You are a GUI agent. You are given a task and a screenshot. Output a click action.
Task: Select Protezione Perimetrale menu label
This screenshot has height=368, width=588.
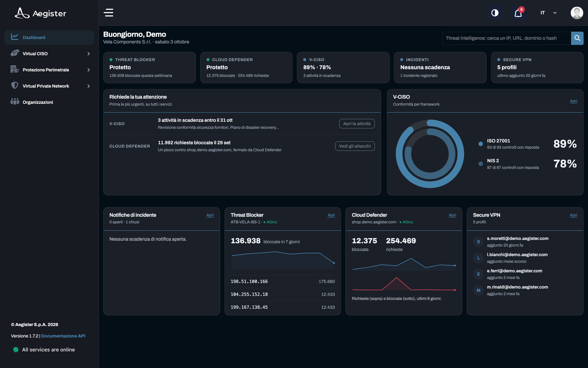(46, 70)
